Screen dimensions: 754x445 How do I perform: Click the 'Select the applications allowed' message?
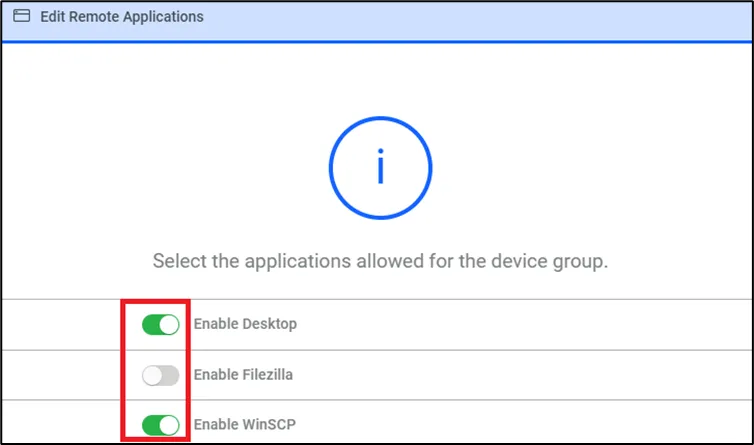pyautogui.click(x=380, y=261)
